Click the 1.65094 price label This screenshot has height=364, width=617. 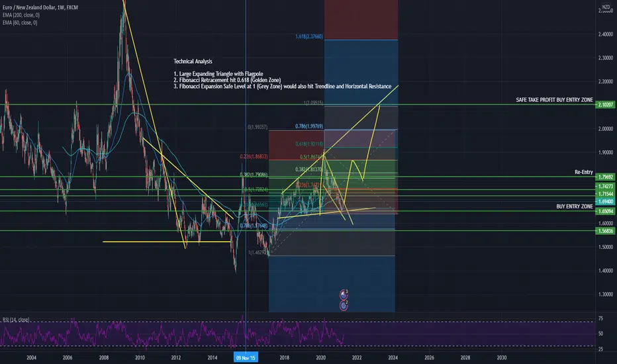(605, 211)
